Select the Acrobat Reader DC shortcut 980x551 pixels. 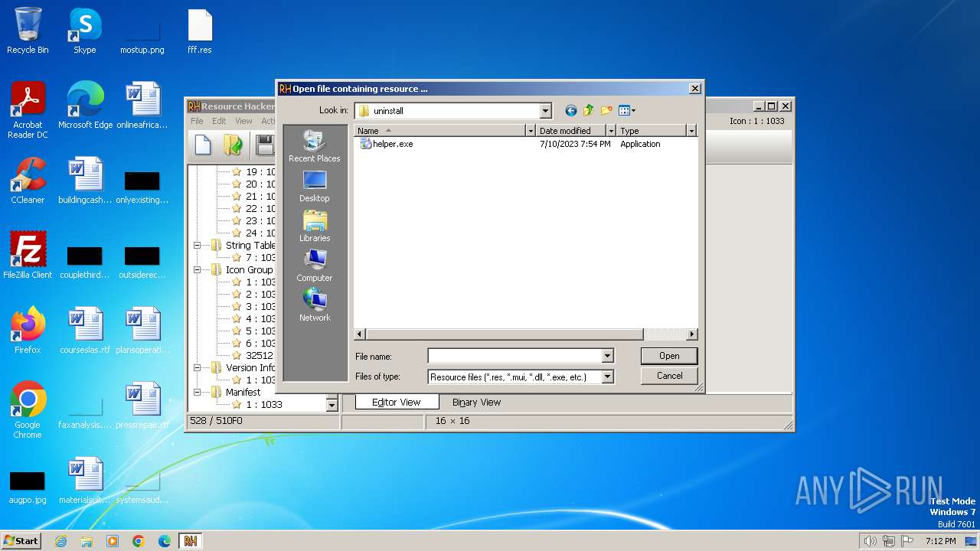[28, 110]
